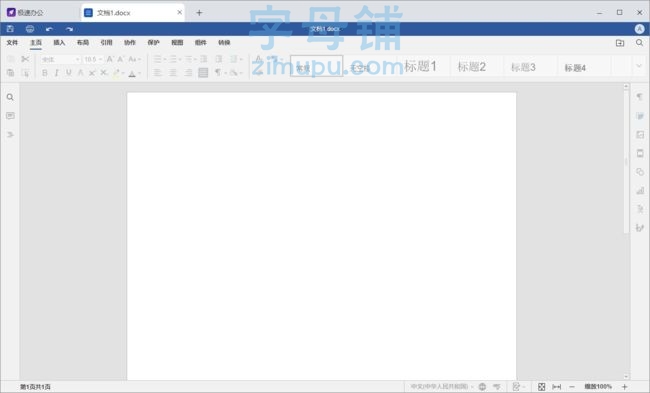Viewport: 650px width, 393px height.
Task: Open the 布局 menu tab
Action: [x=82, y=42]
